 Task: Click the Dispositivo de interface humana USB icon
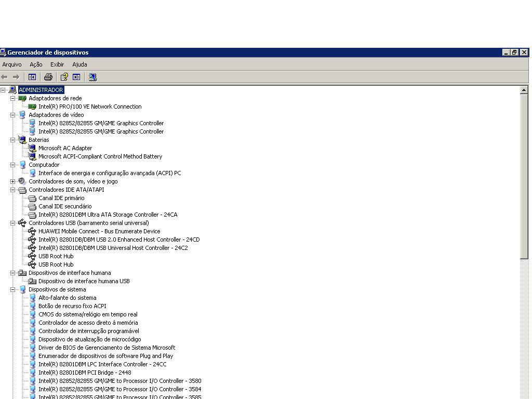pos(32,281)
